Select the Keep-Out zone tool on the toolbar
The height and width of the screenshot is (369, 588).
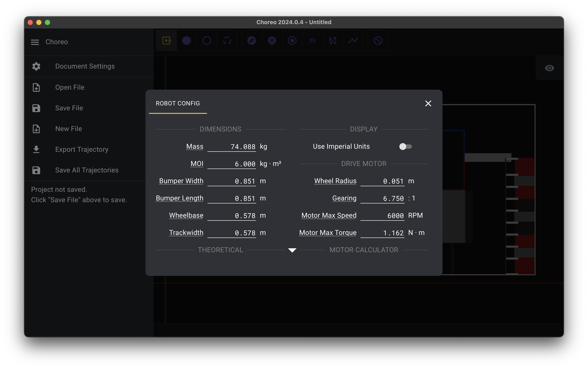click(378, 41)
